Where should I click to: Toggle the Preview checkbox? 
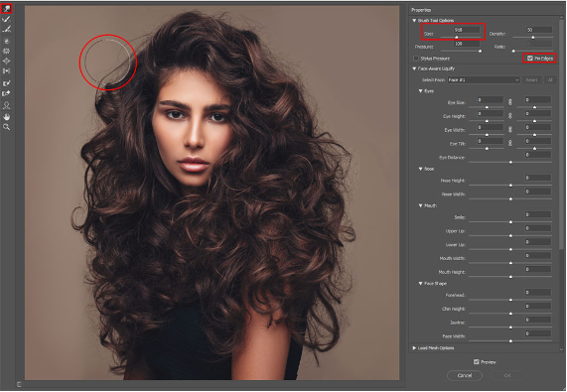point(477,361)
